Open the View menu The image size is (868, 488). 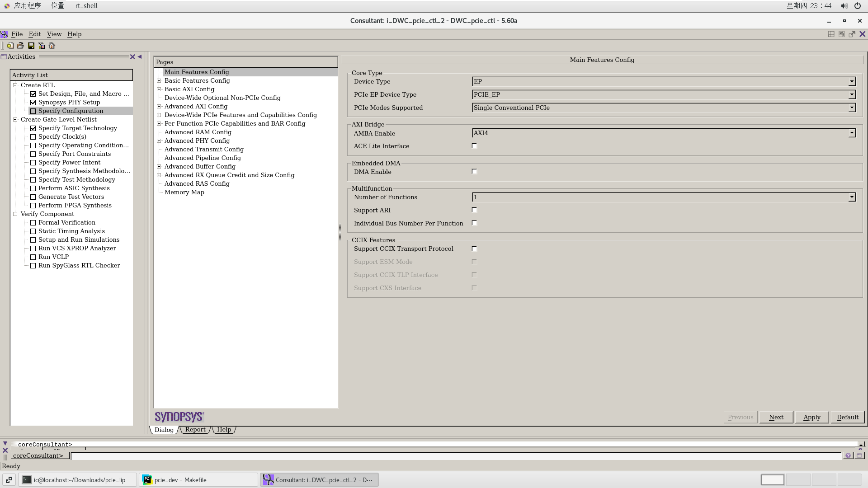click(x=54, y=34)
